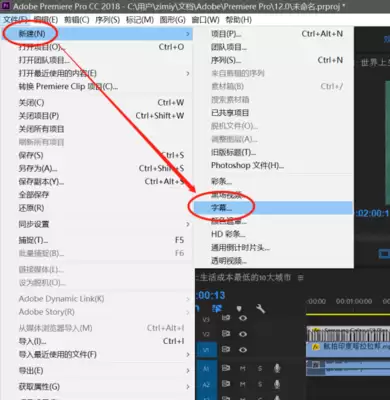Choose 项目(P)... in the New submenu

click(273, 34)
